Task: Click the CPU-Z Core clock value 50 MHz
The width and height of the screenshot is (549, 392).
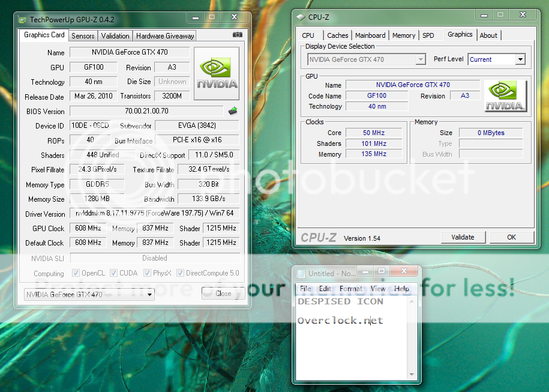Action: point(374,133)
